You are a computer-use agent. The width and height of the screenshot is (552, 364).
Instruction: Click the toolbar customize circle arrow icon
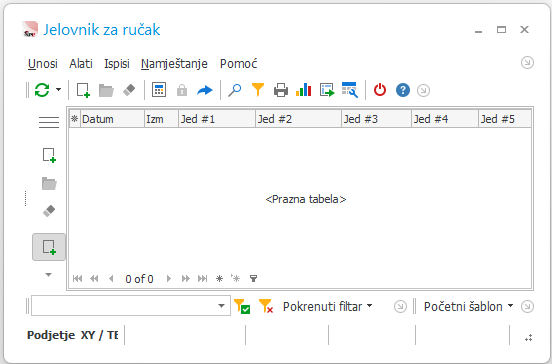(x=423, y=90)
